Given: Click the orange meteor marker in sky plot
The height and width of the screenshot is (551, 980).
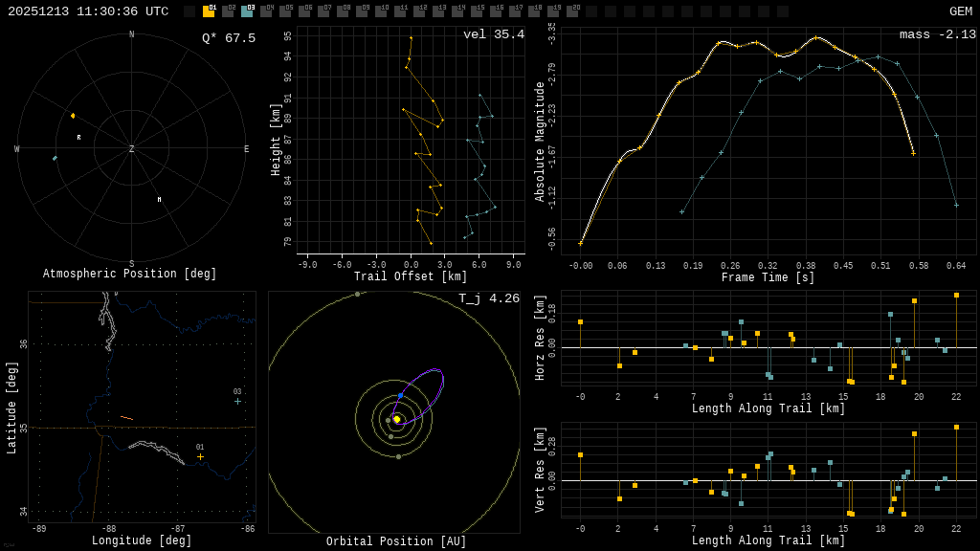Looking at the screenshot, I should [73, 116].
